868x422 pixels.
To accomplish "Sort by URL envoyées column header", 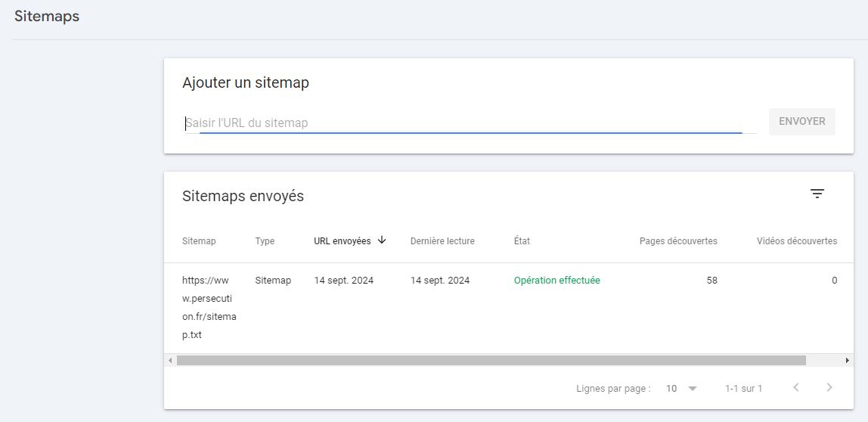I will coord(342,241).
